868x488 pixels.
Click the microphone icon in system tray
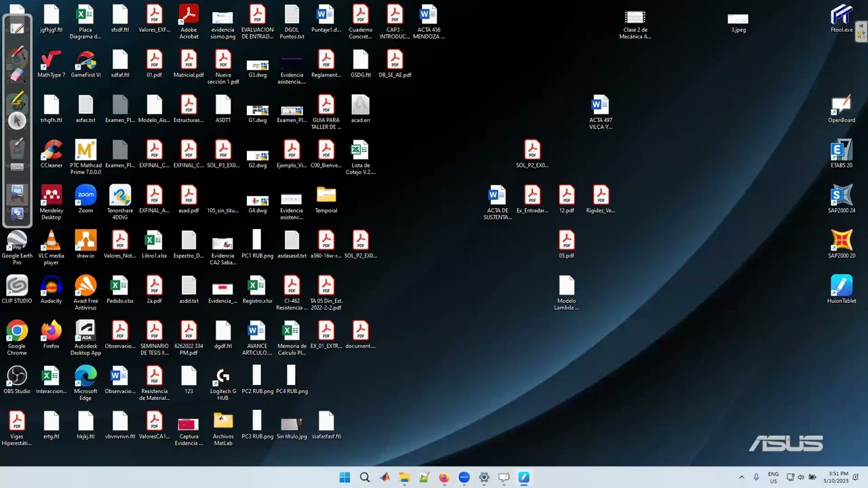[756, 477]
